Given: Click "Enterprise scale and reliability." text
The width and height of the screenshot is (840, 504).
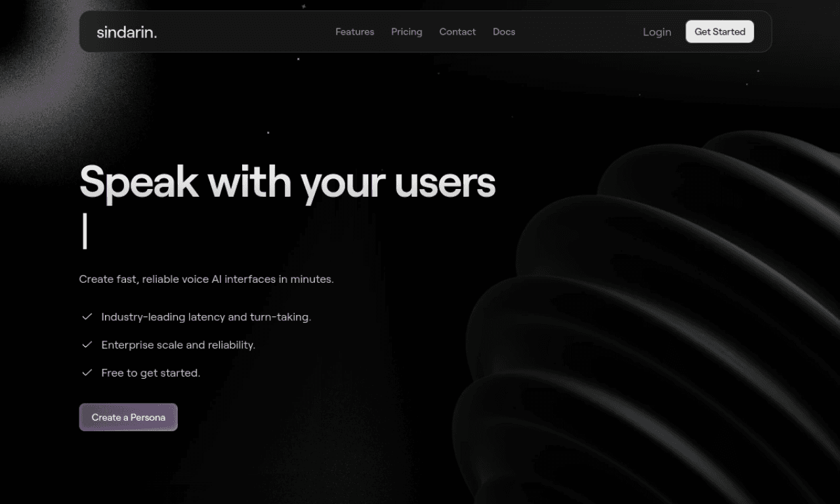Looking at the screenshot, I should [x=178, y=345].
